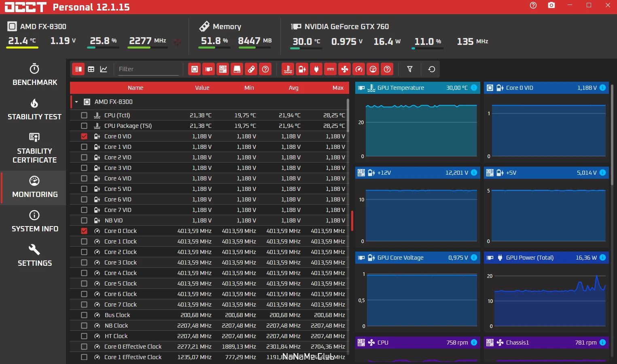
Task: Collapse the AMD FX-8300 sensor group
Action: (x=76, y=102)
